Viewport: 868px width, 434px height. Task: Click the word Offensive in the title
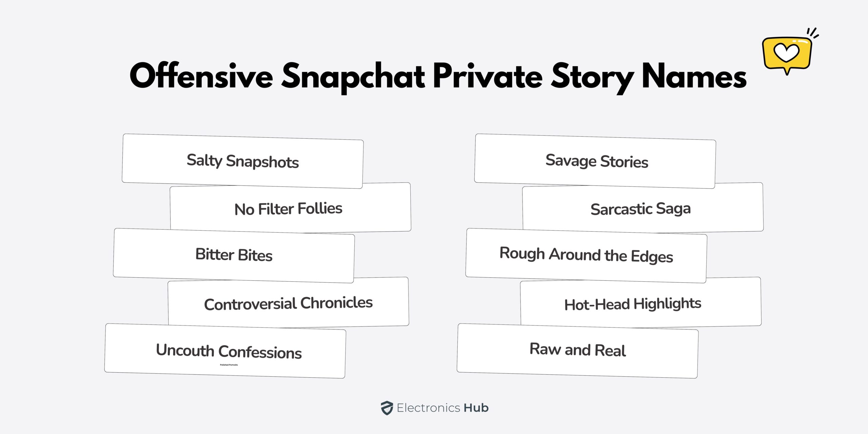point(201,77)
